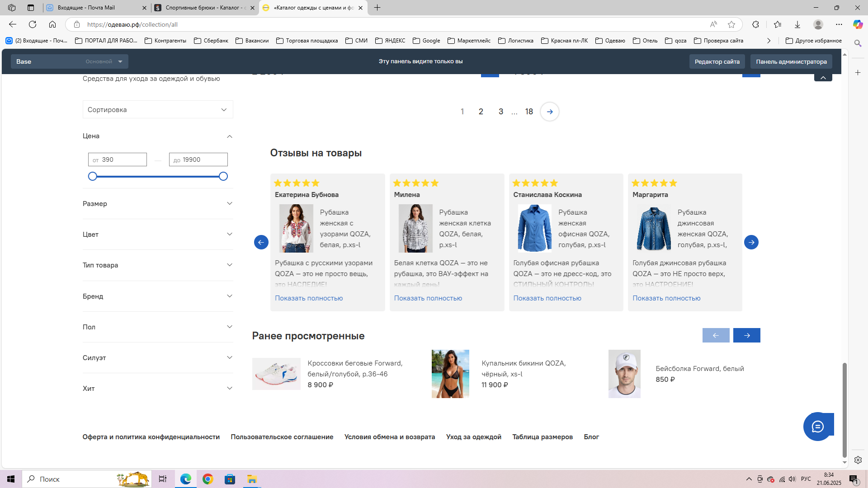Expand the Пол filter
This screenshot has width=868, height=488.
pyautogui.click(x=158, y=327)
